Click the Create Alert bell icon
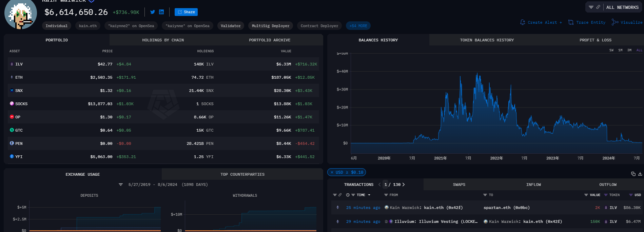This screenshot has height=232, width=644. pos(523,22)
